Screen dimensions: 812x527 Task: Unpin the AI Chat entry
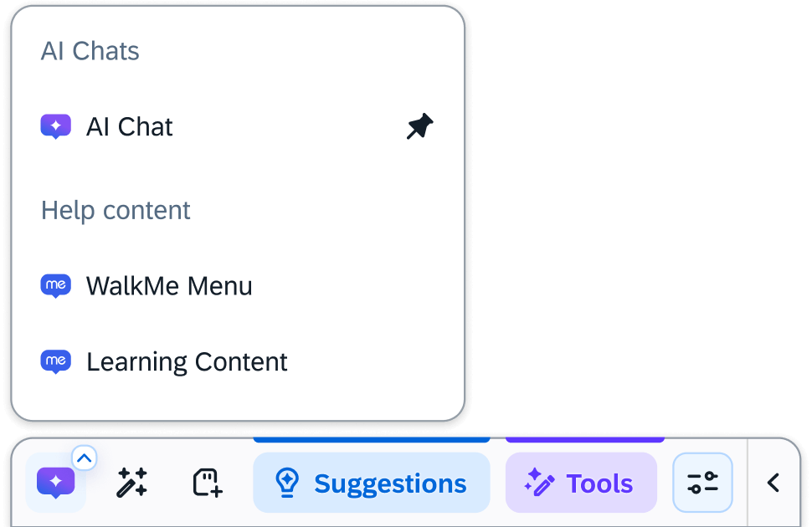[x=419, y=126]
